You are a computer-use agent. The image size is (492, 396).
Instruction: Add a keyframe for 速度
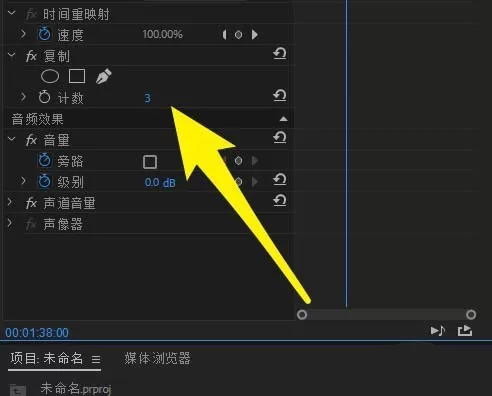pyautogui.click(x=238, y=34)
